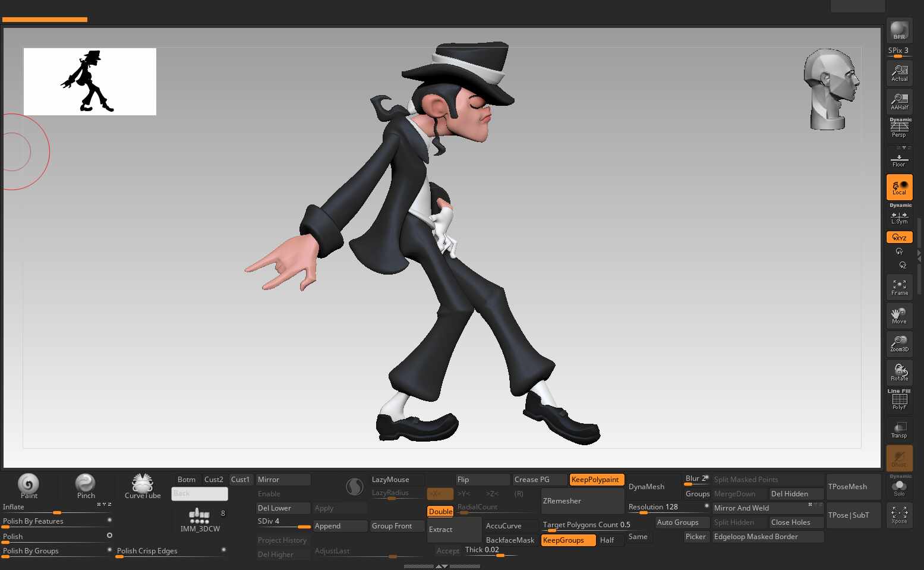The height and width of the screenshot is (570, 924).
Task: Switch to the Cust1 palette
Action: tap(241, 480)
